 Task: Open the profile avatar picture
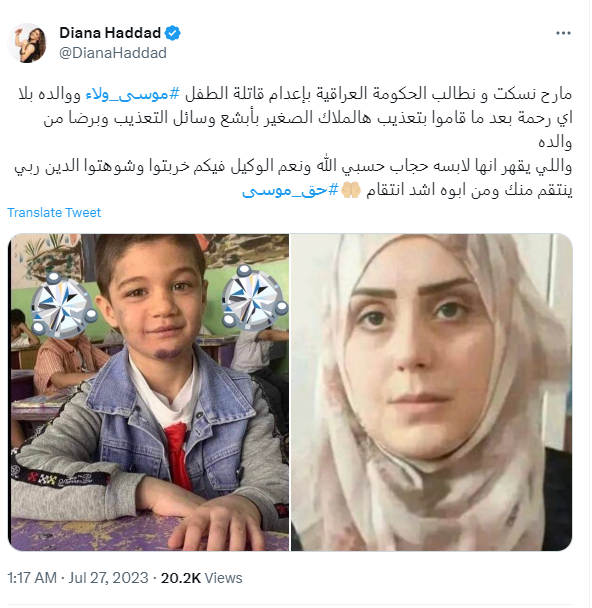pos(27,43)
